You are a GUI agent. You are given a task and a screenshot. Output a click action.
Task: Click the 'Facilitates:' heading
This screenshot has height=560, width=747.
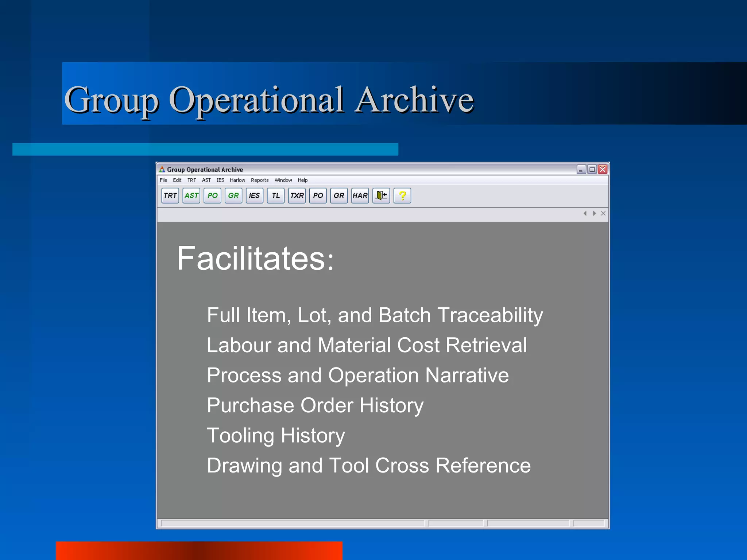coord(255,258)
